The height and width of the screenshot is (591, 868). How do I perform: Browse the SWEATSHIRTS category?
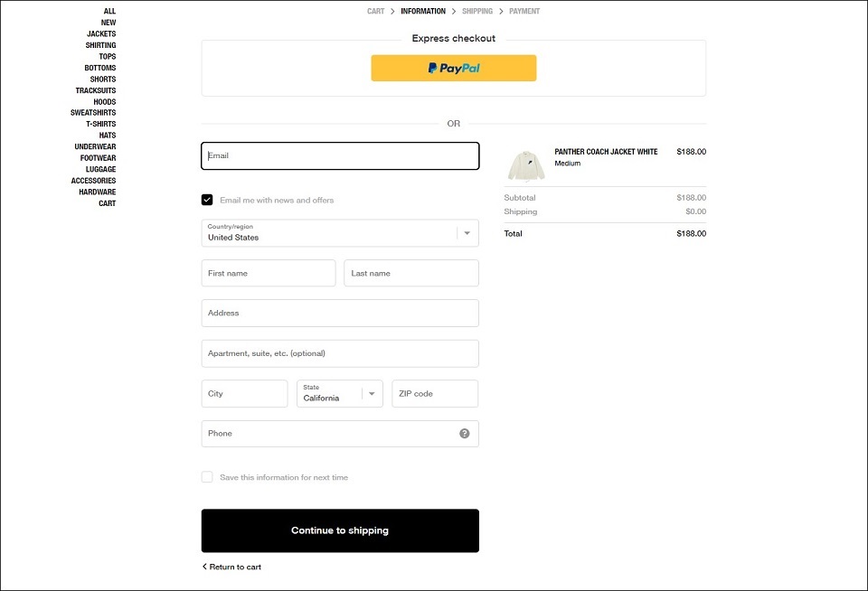[x=93, y=112]
